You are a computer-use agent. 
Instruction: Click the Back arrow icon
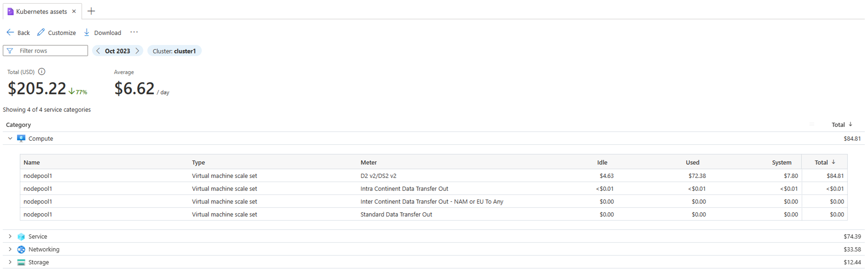[10, 32]
